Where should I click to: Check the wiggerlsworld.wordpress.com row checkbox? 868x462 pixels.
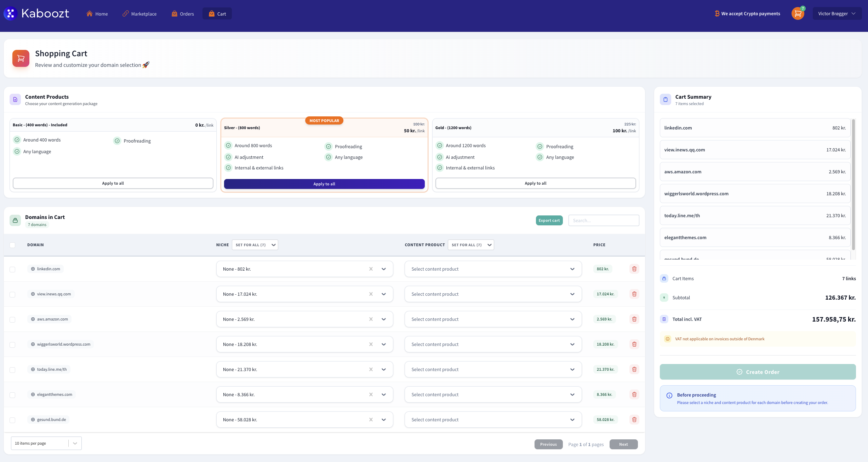(x=12, y=345)
